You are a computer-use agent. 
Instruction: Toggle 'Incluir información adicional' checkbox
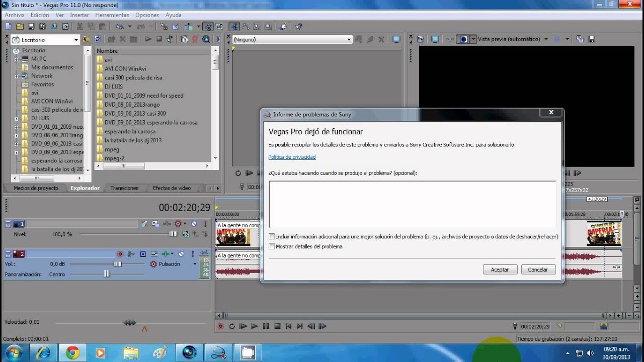(272, 236)
